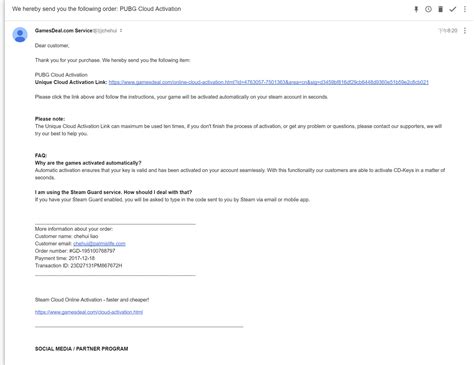
Task: Click the SOCIAL MEDIA / PARTNER PROGRAM heading
Action: tap(82, 349)
